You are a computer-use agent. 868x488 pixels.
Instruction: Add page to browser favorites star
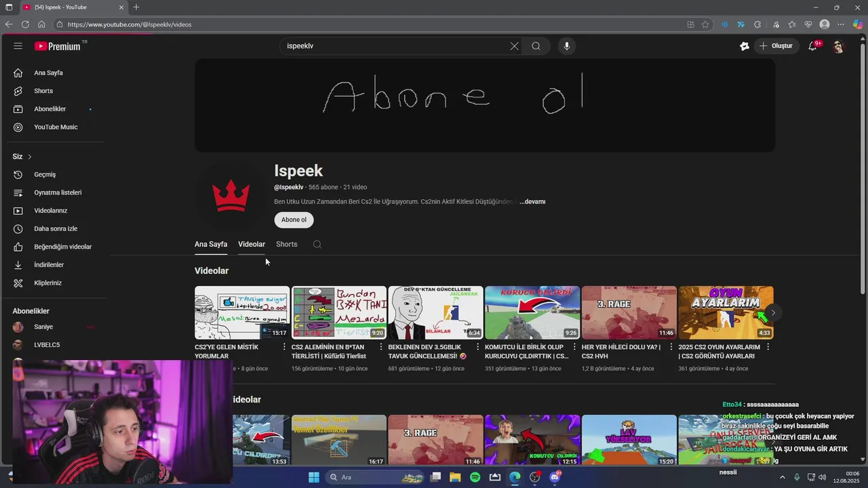[x=705, y=24]
